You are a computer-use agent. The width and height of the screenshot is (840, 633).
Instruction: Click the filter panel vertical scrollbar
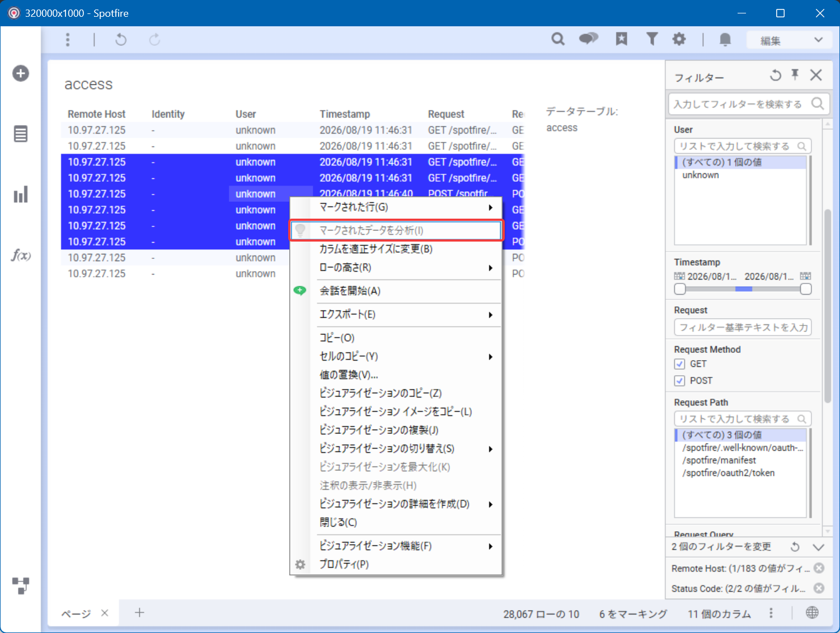[x=828, y=306]
